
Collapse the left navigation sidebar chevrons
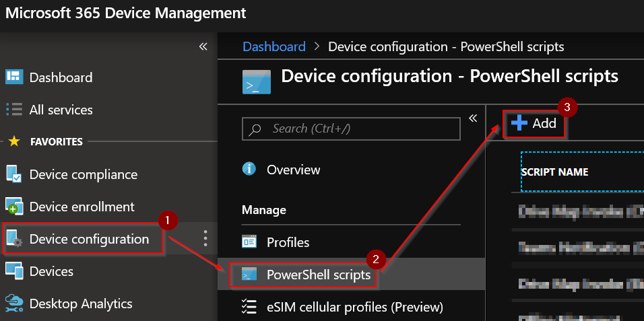pyautogui.click(x=203, y=46)
